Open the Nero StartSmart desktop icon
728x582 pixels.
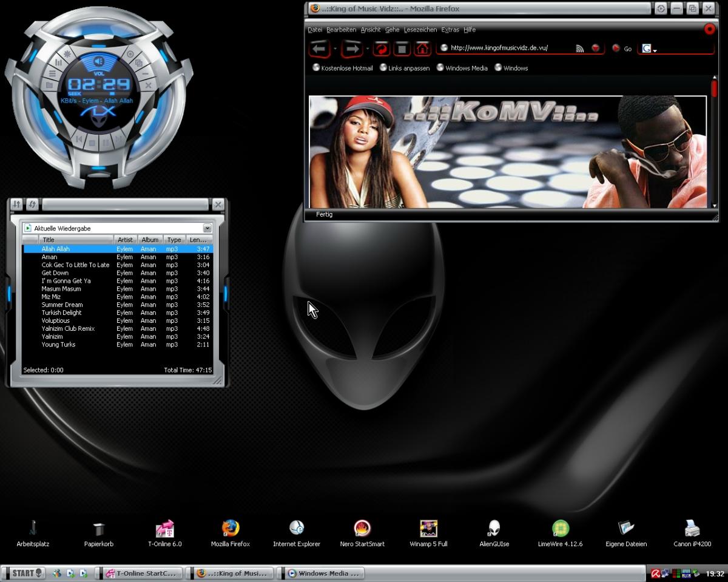[x=362, y=533]
